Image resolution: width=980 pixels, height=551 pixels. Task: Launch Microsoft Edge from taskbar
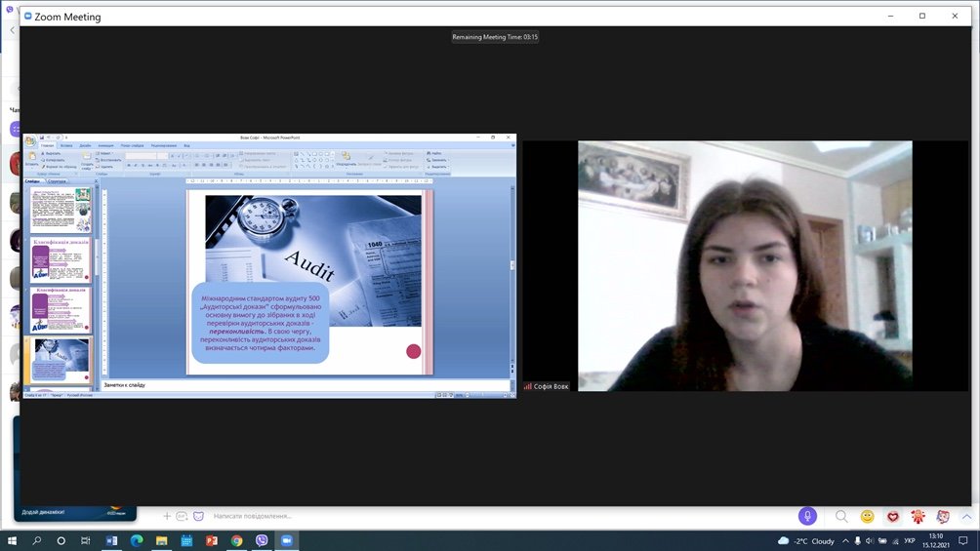tap(137, 540)
